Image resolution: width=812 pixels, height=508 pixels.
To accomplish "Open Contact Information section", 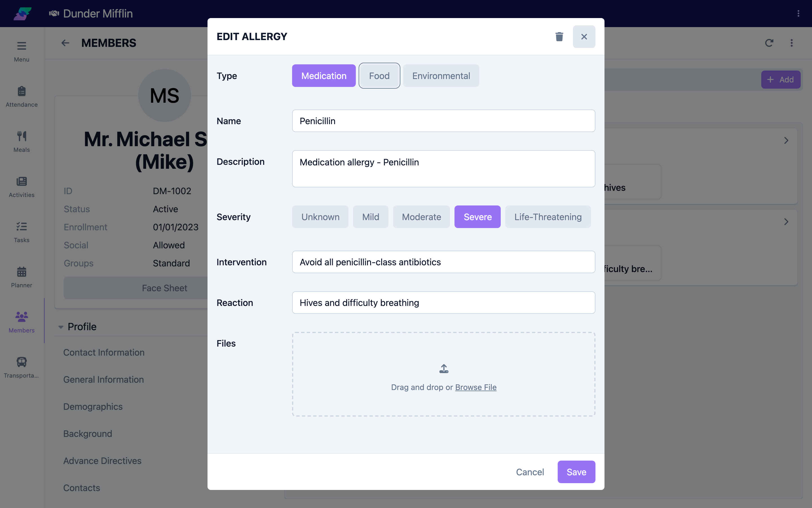I will (104, 352).
